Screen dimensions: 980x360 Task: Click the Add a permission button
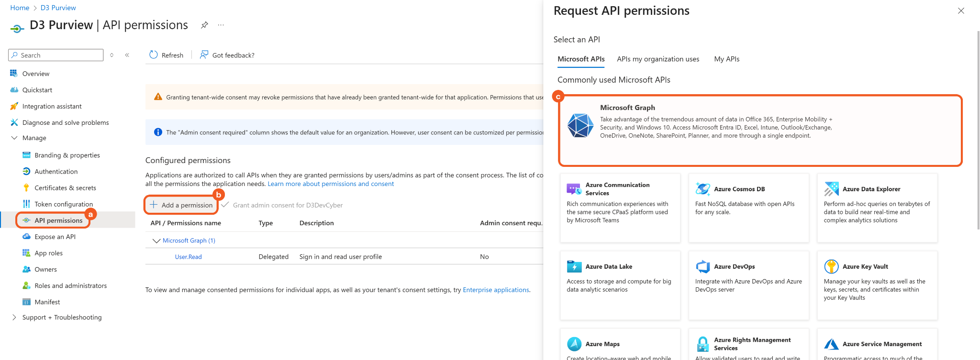click(x=181, y=205)
